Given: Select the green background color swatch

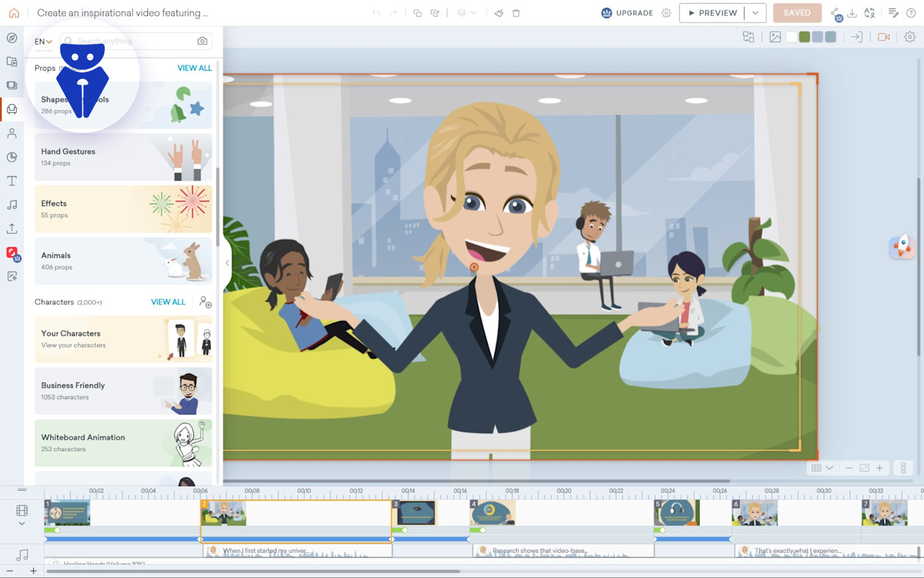Looking at the screenshot, I should [x=805, y=37].
